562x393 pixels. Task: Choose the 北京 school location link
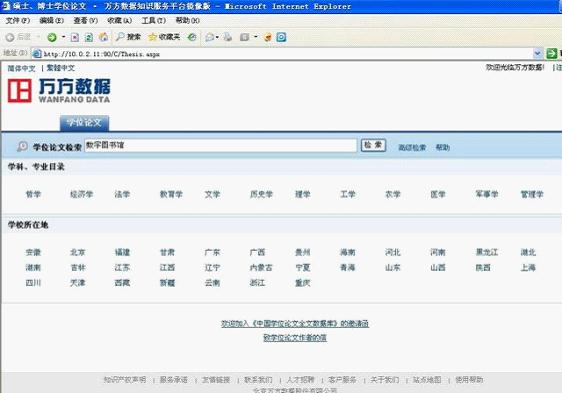tap(78, 252)
